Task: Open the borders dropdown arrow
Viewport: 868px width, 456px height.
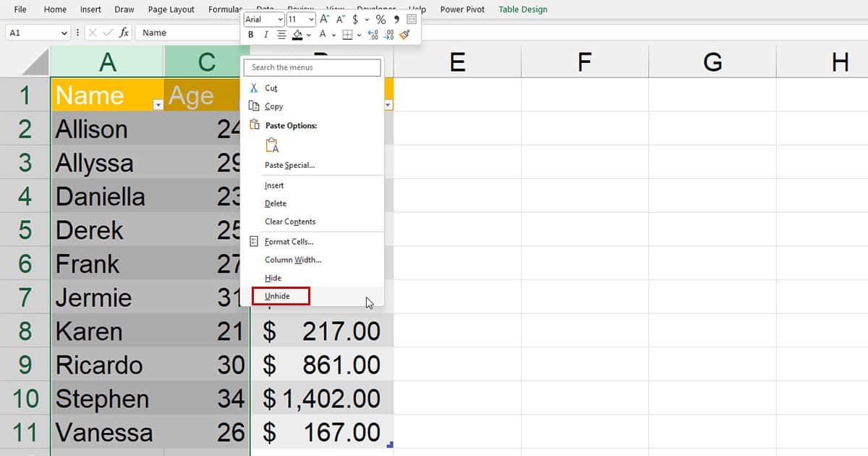Action: point(358,35)
